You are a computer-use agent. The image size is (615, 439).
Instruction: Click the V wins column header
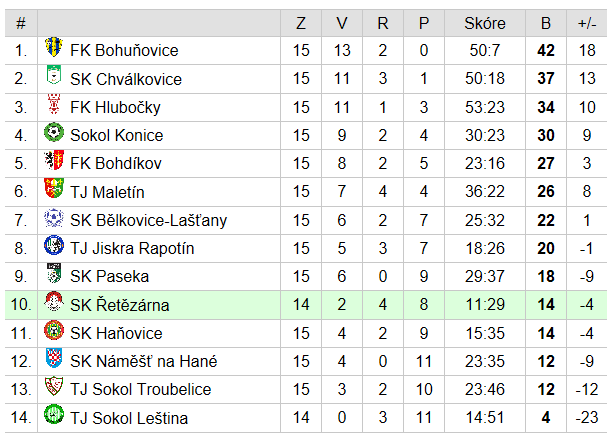point(342,23)
